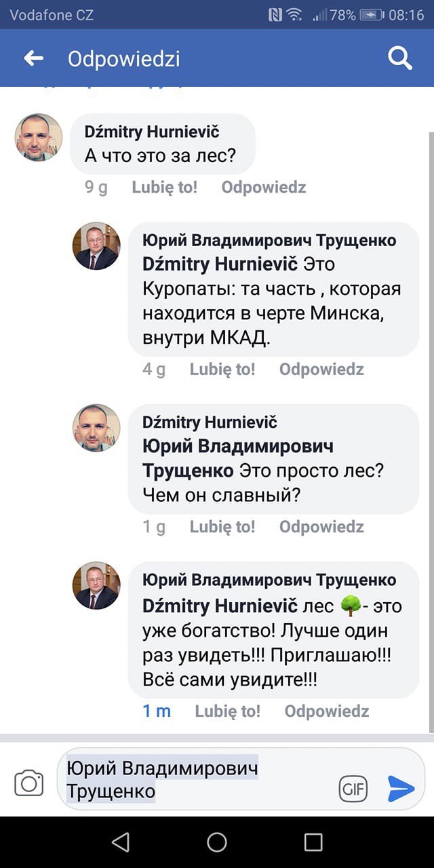Reply to the "А что это за лес?" comment

(x=264, y=187)
